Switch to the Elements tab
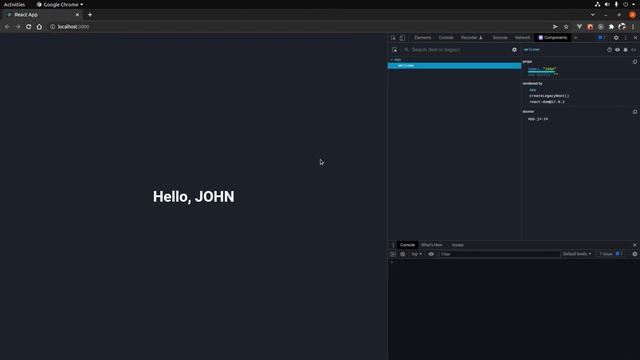The width and height of the screenshot is (640, 360). (422, 38)
